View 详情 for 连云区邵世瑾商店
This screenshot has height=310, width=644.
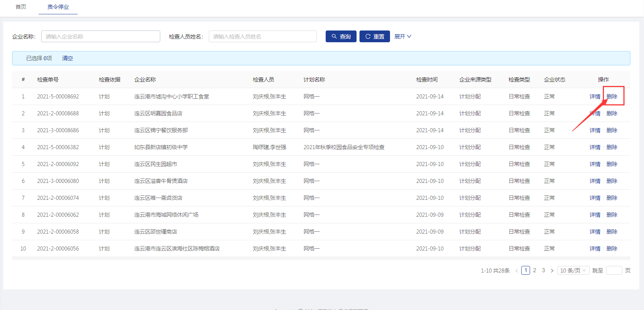point(595,232)
